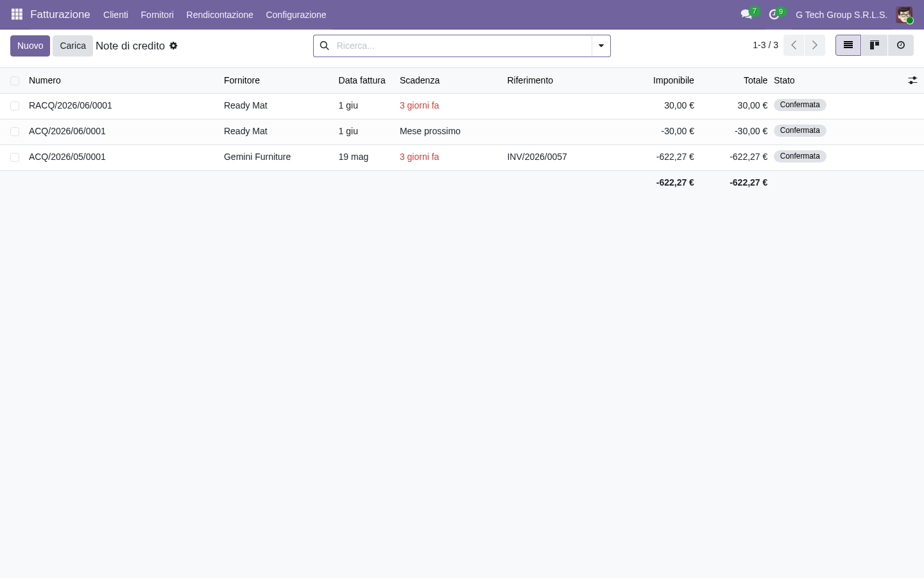Open the activities clock icon
The height and width of the screenshot is (578, 924).
point(774,14)
